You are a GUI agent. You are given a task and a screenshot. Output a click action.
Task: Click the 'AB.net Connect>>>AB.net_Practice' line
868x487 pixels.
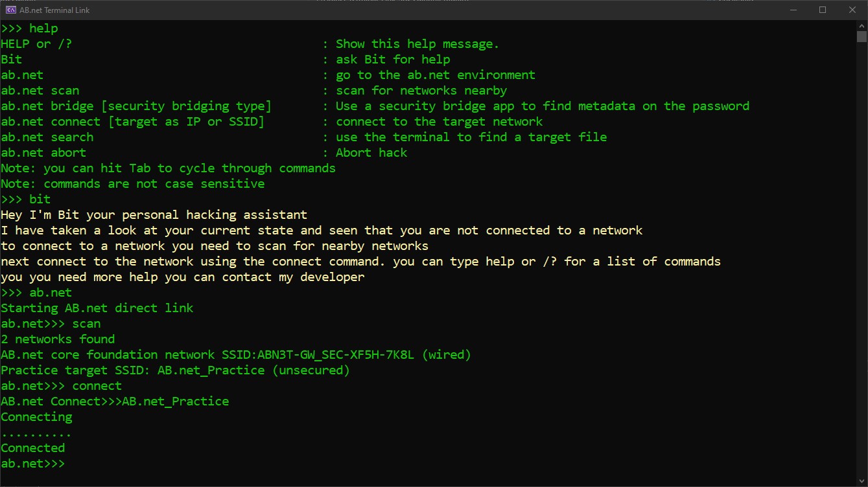coord(115,402)
